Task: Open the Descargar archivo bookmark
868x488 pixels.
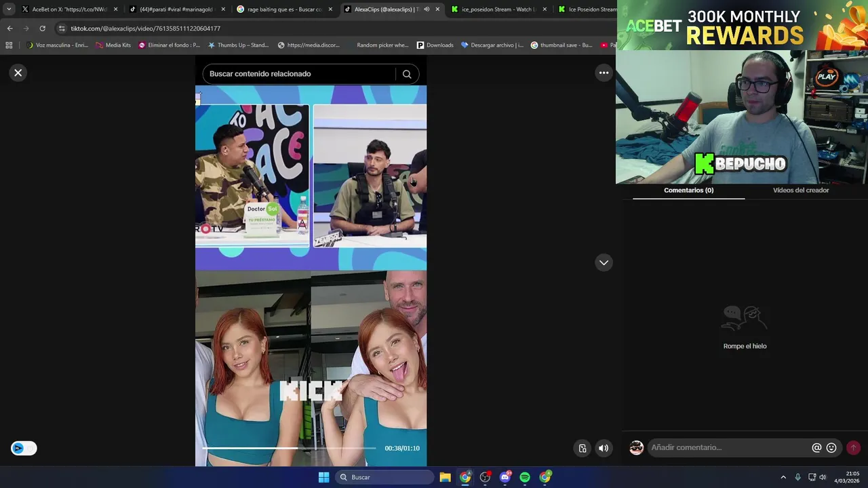Action: 492,45
